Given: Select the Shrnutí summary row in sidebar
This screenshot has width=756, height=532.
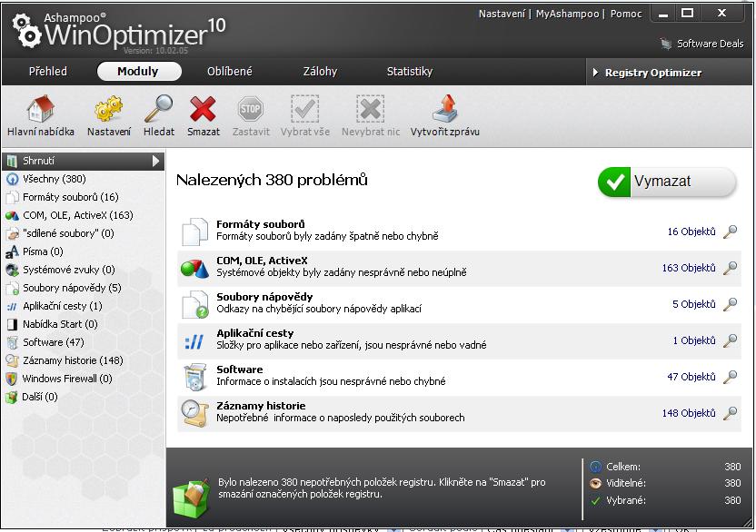Looking at the screenshot, I should (x=83, y=161).
